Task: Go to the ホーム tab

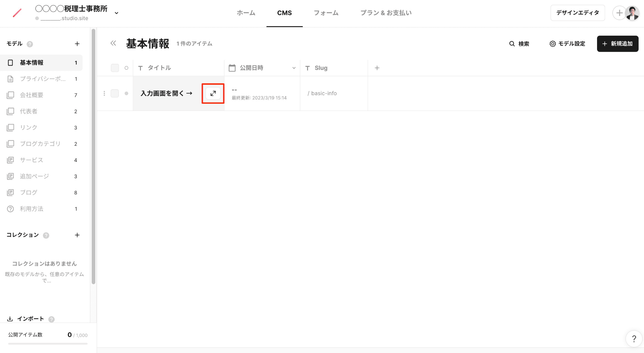Action: coord(246,13)
